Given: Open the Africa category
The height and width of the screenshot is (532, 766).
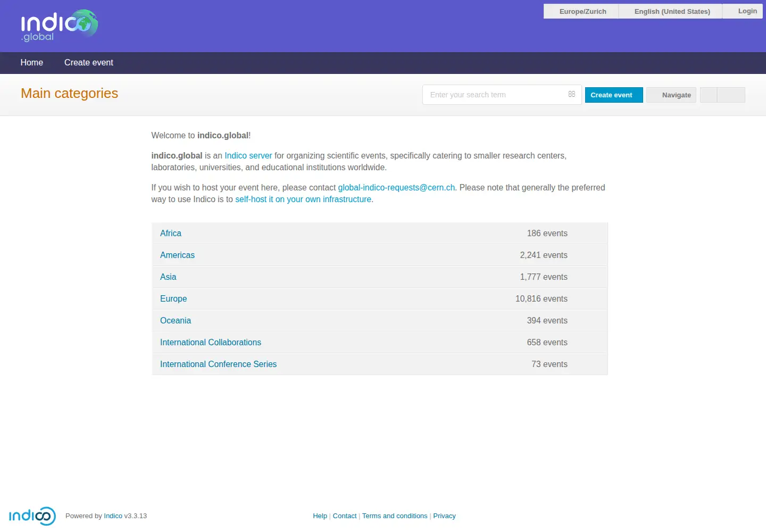Looking at the screenshot, I should click(171, 234).
